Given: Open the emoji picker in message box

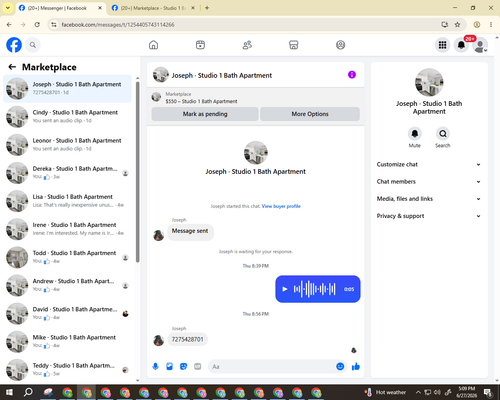Looking at the screenshot, I should coord(340,367).
